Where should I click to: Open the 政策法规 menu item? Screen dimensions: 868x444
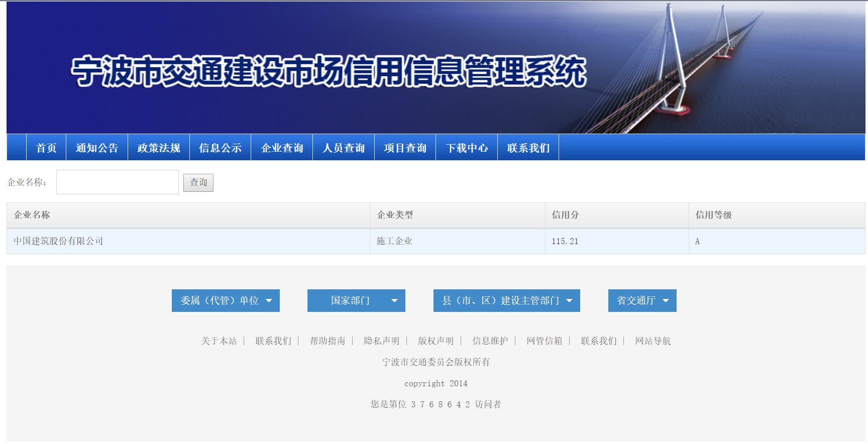pyautogui.click(x=159, y=148)
